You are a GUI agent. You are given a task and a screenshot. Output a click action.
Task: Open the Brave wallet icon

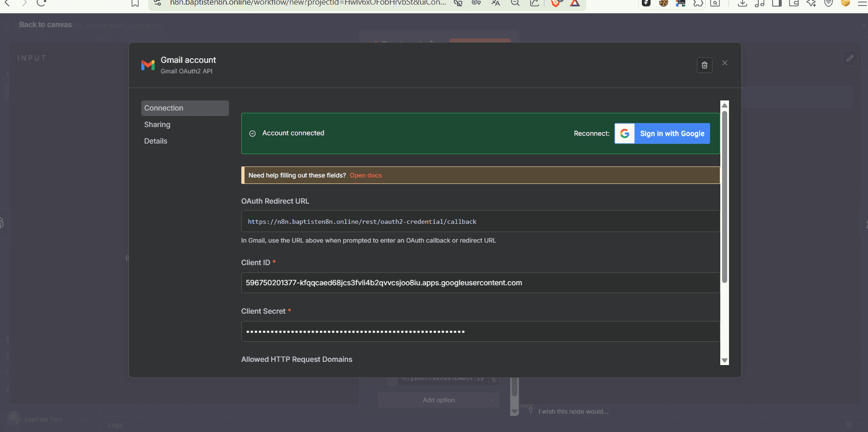click(x=794, y=3)
